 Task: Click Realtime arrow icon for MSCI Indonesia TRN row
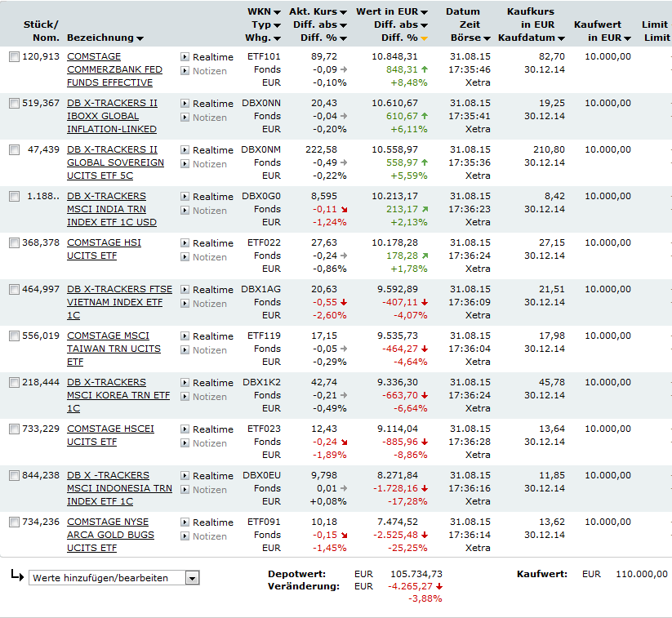tap(185, 475)
